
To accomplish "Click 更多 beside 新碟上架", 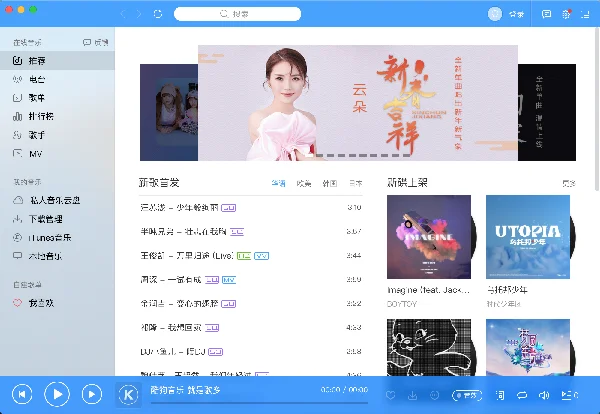I will click(569, 184).
